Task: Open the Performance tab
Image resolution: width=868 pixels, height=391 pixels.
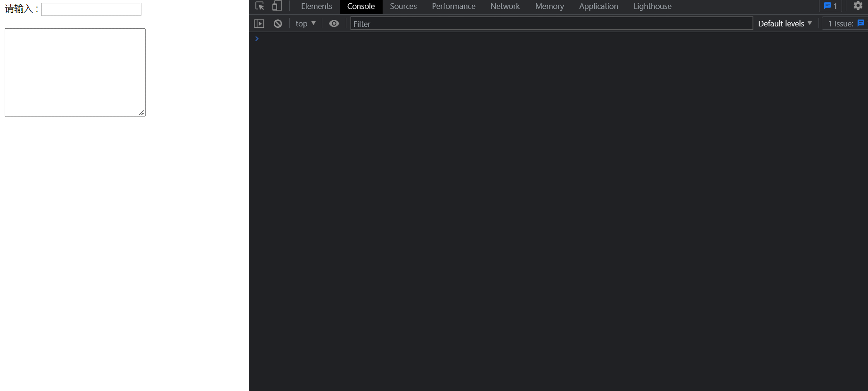Action: (x=453, y=6)
